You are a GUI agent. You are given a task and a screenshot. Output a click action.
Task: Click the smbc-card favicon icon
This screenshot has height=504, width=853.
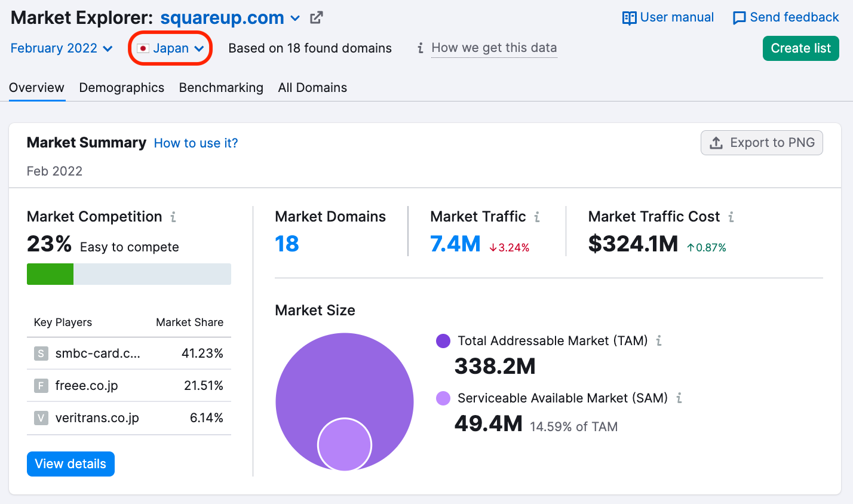click(x=41, y=354)
